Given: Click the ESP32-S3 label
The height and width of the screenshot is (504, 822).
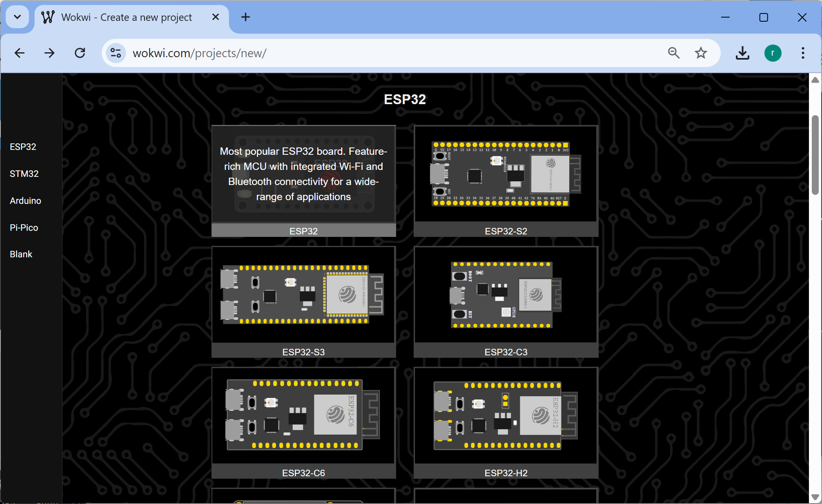Looking at the screenshot, I should point(303,352).
